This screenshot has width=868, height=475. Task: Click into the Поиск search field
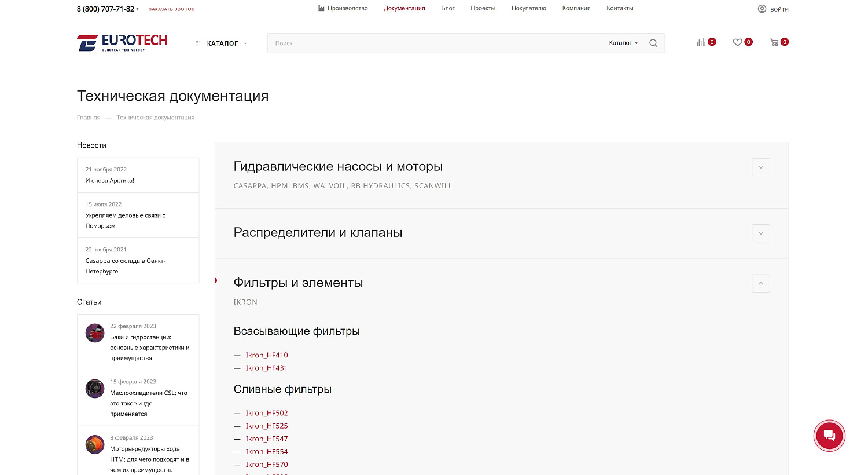point(434,43)
